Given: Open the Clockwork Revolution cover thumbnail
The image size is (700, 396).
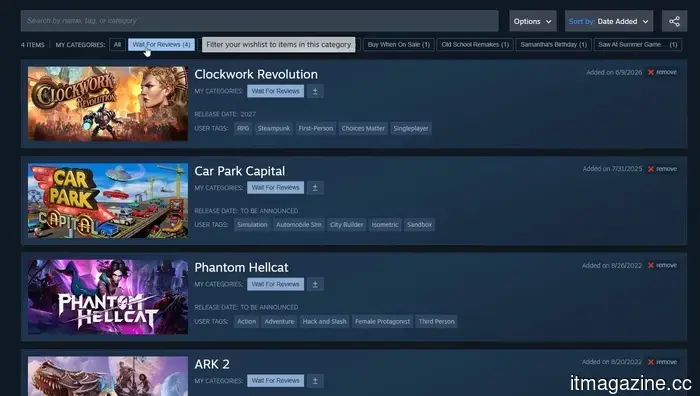Looking at the screenshot, I should click(x=108, y=104).
